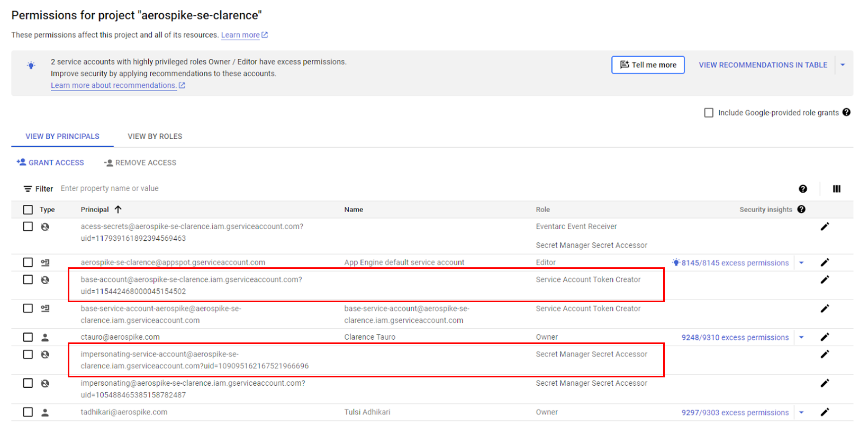Click lightbulb recommendation icon in banner
Screen dimensions: 868x434
coord(31,65)
